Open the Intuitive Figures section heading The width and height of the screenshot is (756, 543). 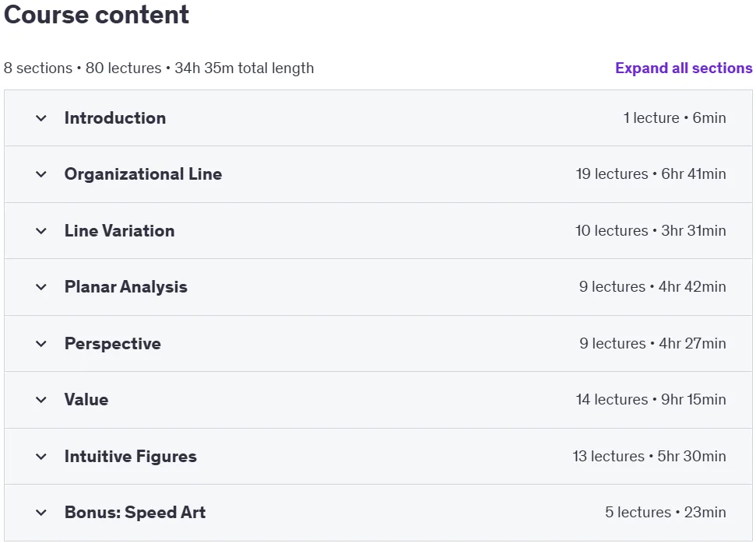click(131, 457)
